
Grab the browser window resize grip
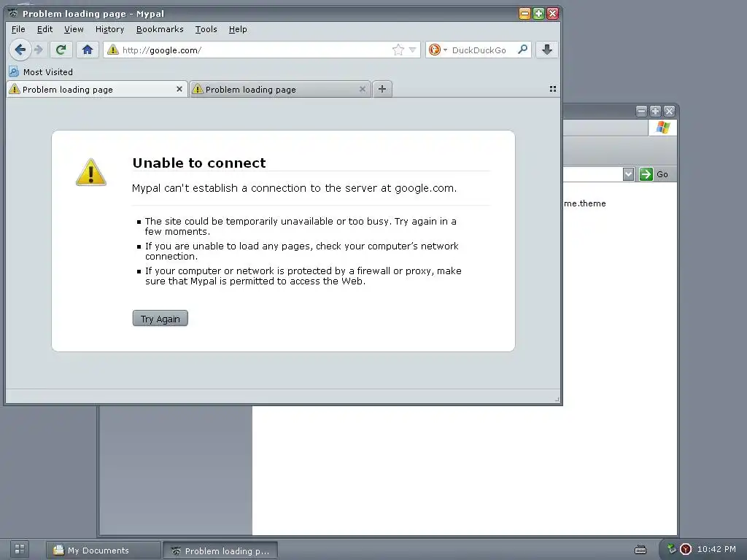click(557, 400)
